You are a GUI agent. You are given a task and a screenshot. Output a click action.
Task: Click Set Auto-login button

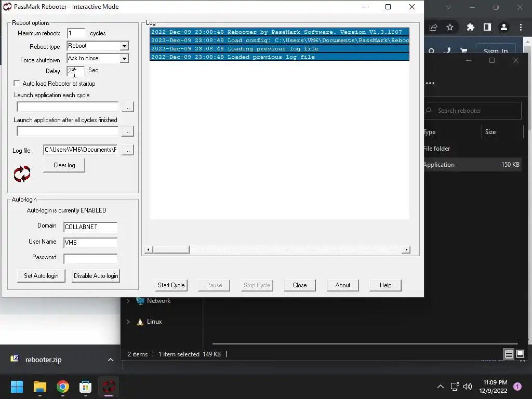41,276
